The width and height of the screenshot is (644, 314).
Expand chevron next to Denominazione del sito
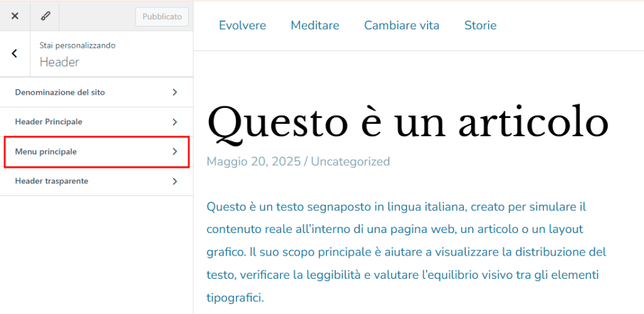click(175, 92)
